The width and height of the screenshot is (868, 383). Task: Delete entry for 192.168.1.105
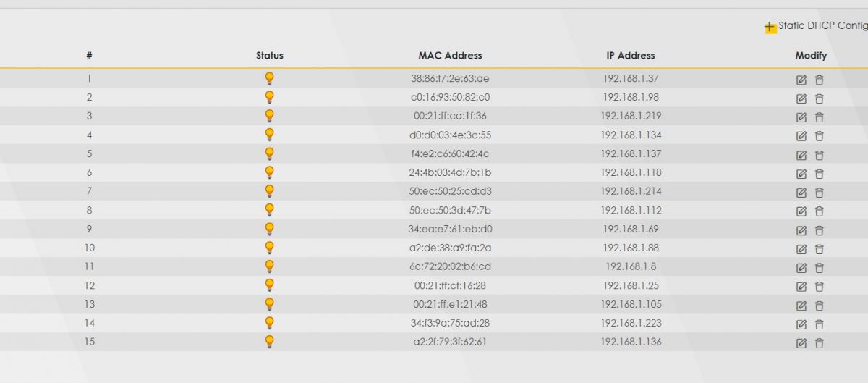coord(820,306)
